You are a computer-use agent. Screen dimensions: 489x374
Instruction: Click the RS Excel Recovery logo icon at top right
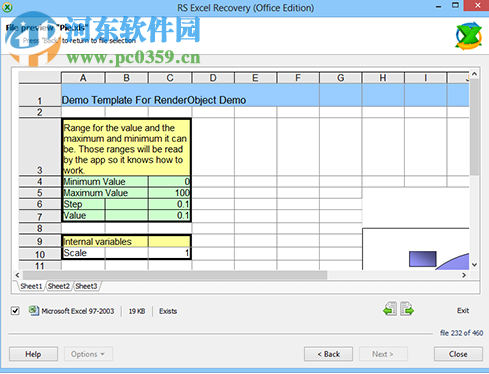[469, 36]
